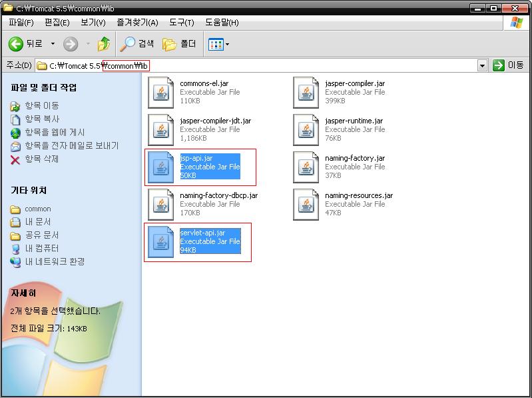This screenshot has height=398, width=532.
Task: Click the jsp-api.jar file name
Action: pyautogui.click(x=196, y=158)
